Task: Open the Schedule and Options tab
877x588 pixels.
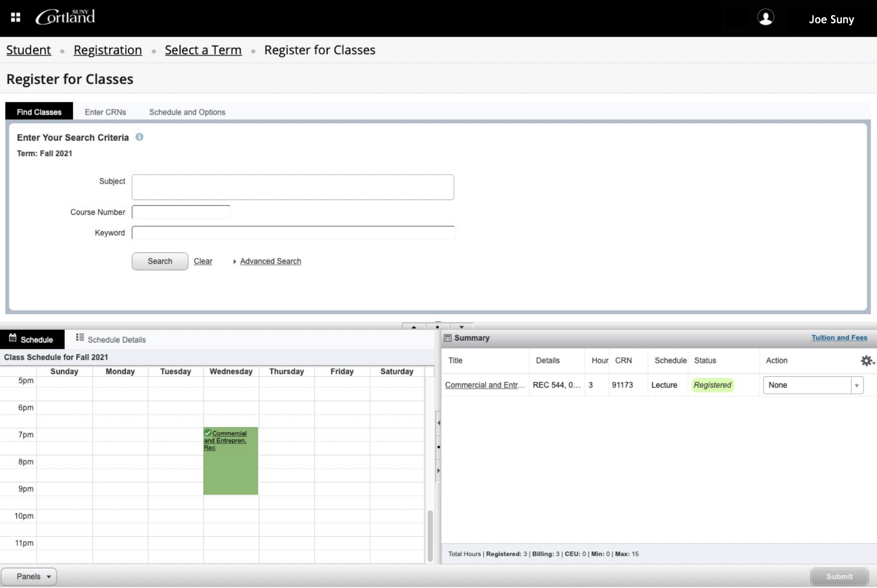Action: tap(187, 112)
